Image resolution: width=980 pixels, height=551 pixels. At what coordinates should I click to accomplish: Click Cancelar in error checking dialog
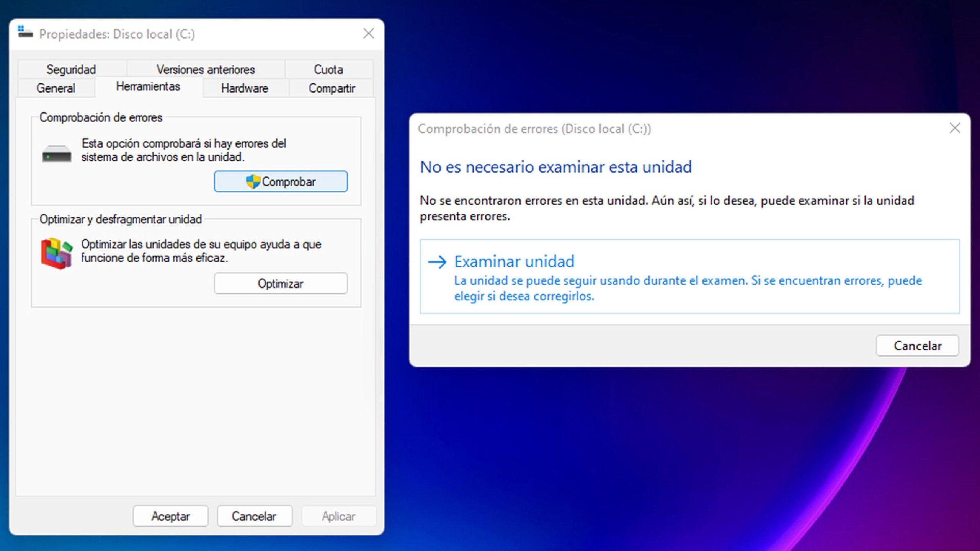click(x=917, y=346)
